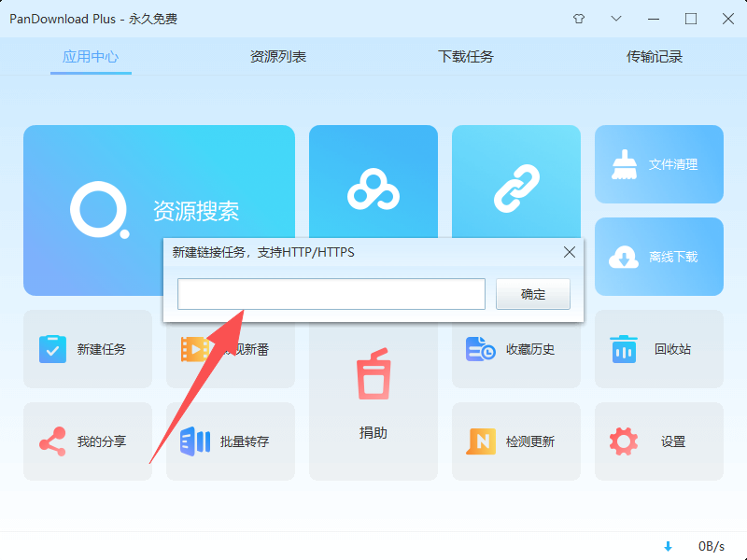Open 批量转存 tile
This screenshot has height=560, width=747.
231,441
